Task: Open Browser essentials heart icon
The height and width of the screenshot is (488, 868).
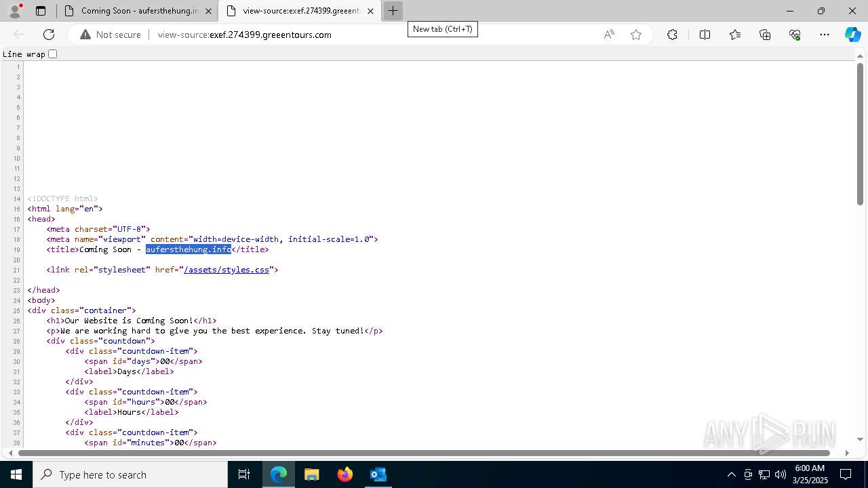Action: (795, 35)
